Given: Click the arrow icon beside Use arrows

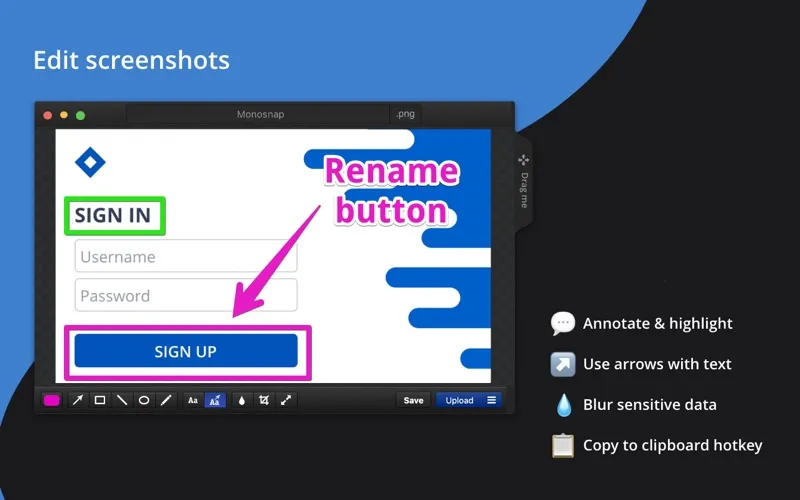Looking at the screenshot, I should point(563,364).
